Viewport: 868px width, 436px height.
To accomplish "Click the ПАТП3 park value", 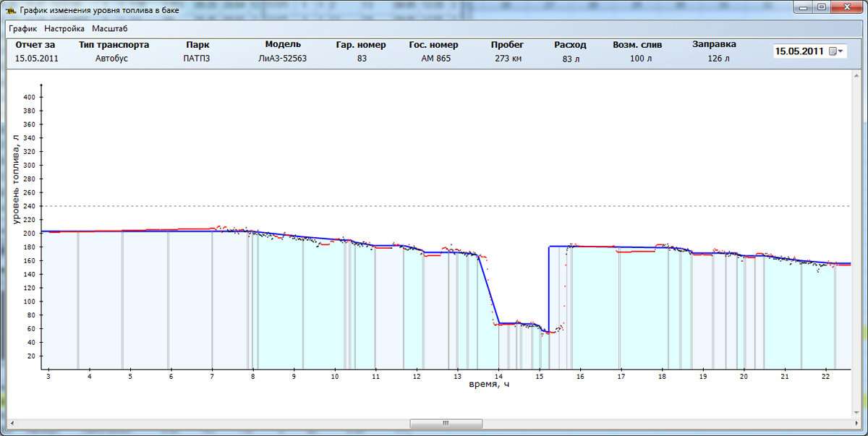I will coord(197,59).
